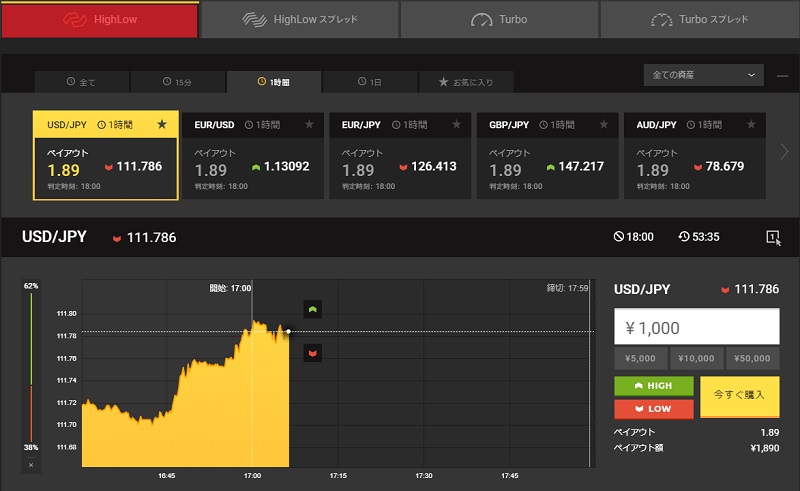
Task: Click the 38% sentiment label
Action: pos(31,447)
